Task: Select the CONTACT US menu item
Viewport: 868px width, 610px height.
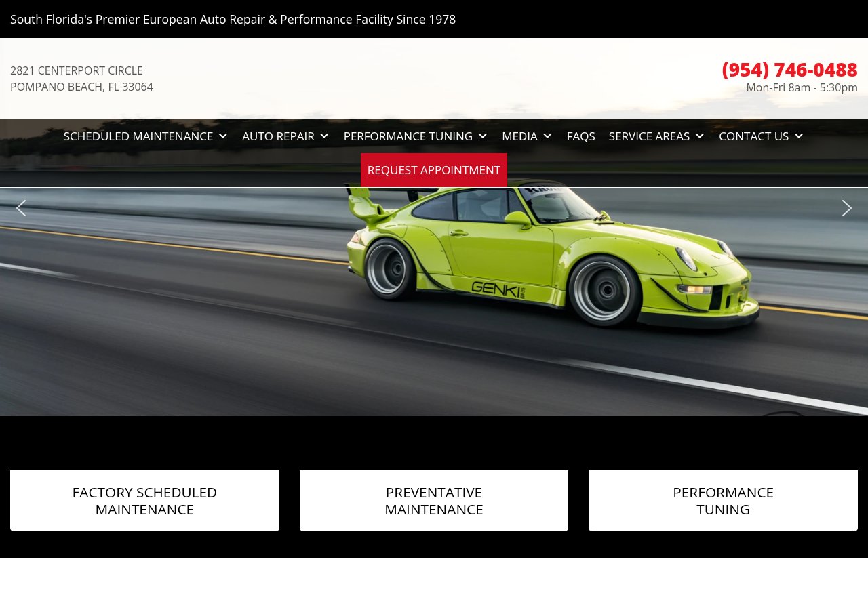Action: click(x=753, y=136)
